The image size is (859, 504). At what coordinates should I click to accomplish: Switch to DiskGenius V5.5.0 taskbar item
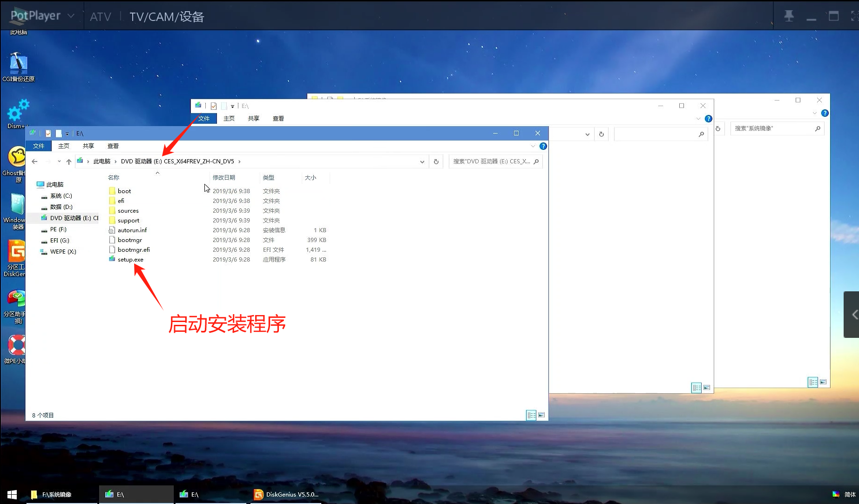click(286, 494)
